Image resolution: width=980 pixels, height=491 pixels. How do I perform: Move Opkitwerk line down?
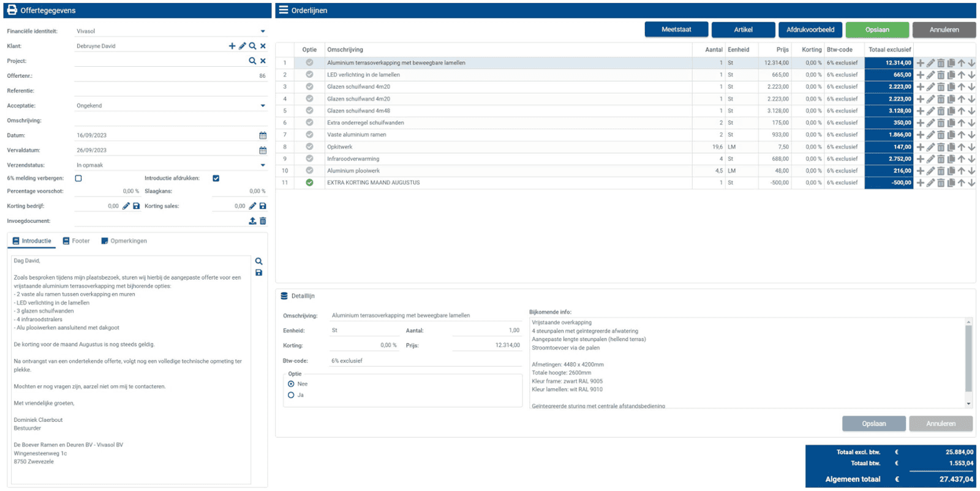(971, 147)
